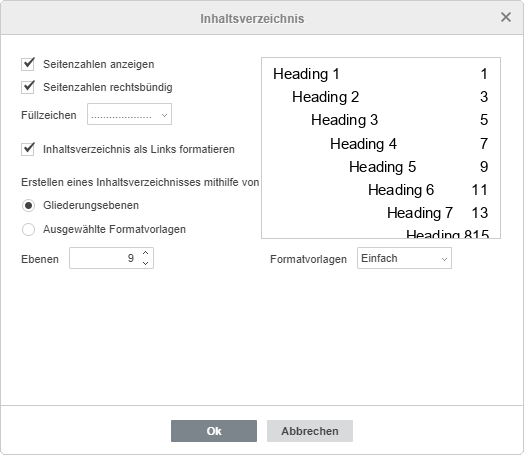The height and width of the screenshot is (455, 524).
Task: Confirm with the Ok button
Action: coord(214,431)
